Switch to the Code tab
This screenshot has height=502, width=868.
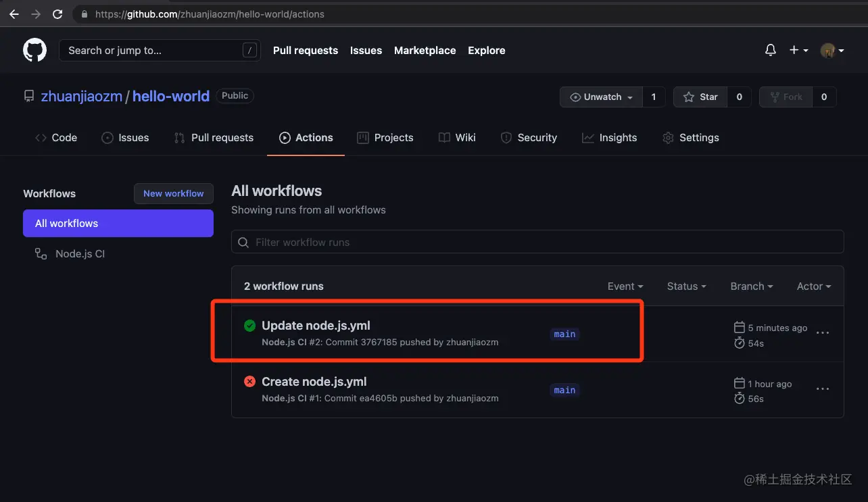click(56, 138)
